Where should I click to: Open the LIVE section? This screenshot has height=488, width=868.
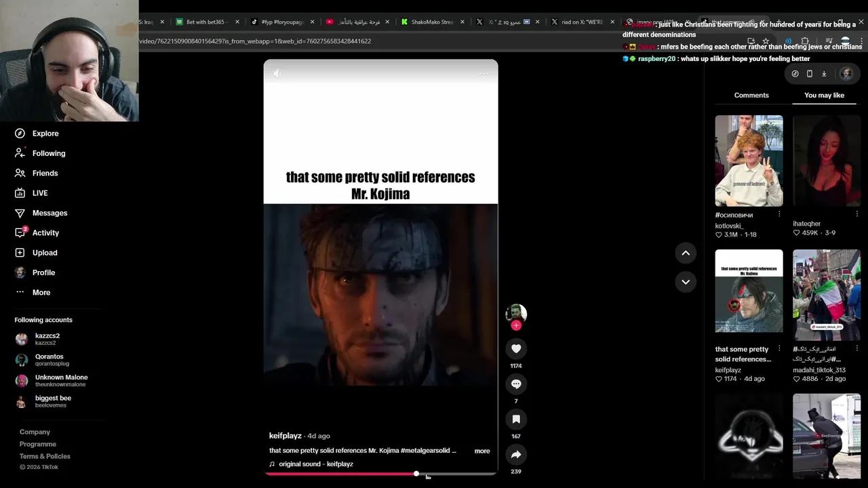[x=31, y=193]
